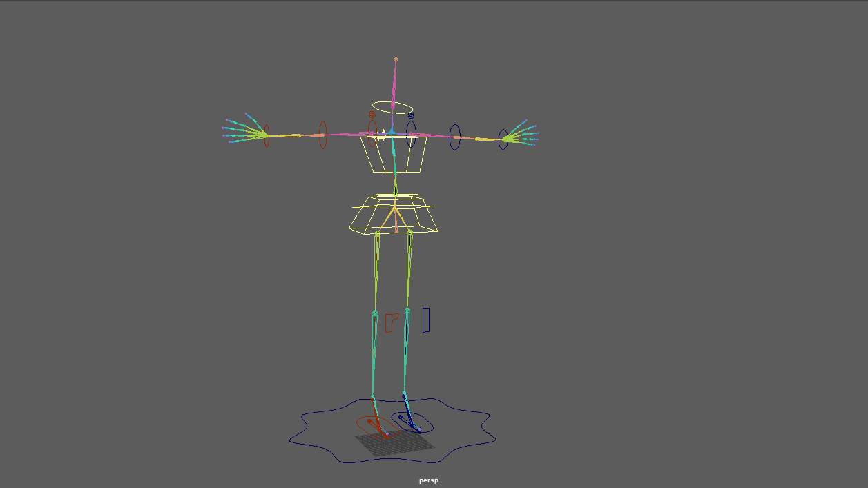Select the blue wrist circle near the right hand
868x488 pixels.
pyautogui.click(x=502, y=137)
